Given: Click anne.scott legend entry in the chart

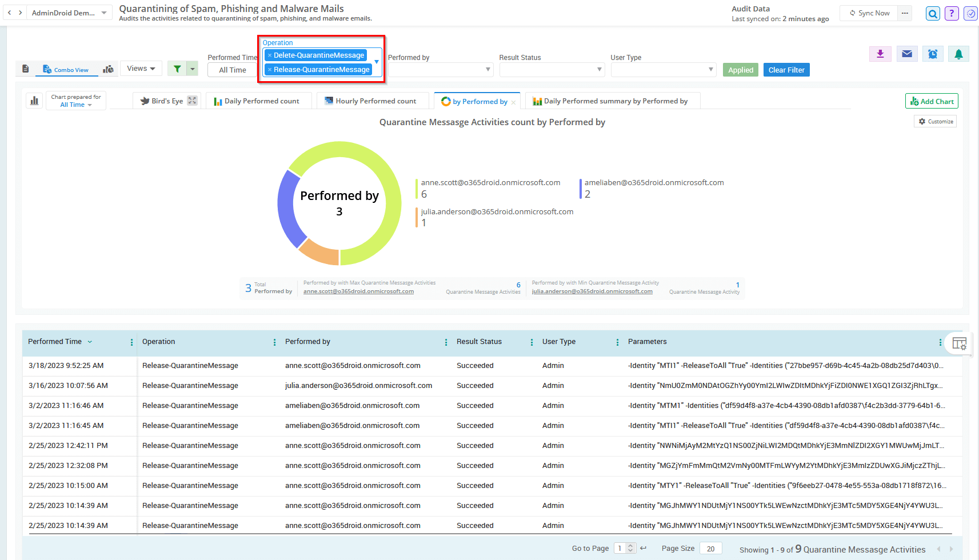Looking at the screenshot, I should (489, 189).
